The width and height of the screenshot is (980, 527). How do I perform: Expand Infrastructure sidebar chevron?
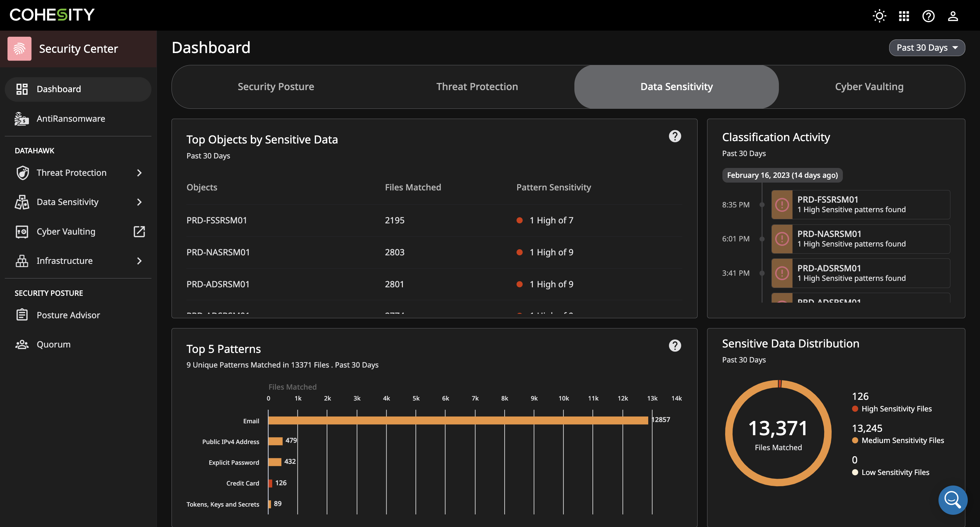[139, 261]
